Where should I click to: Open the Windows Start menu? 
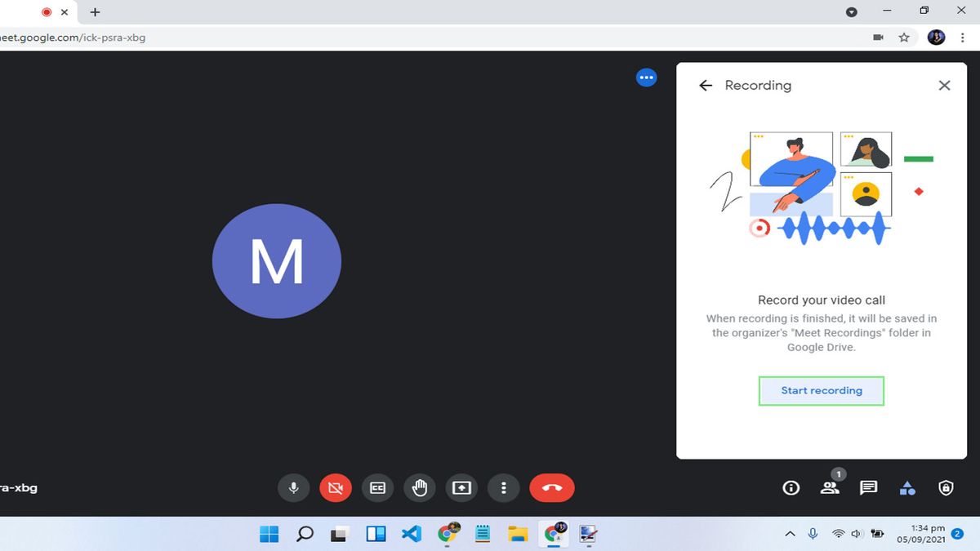[x=269, y=534]
